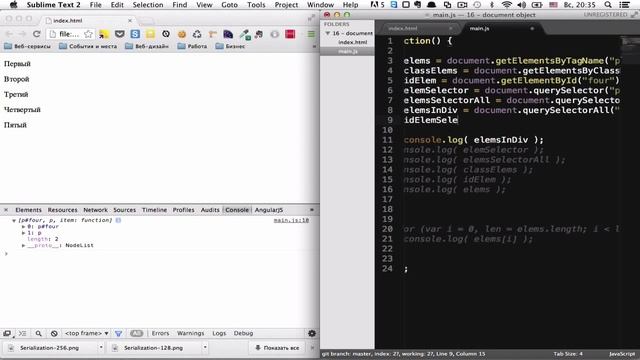Expand the 1: p console entry
The image size is (640, 360).
[x=23, y=233]
